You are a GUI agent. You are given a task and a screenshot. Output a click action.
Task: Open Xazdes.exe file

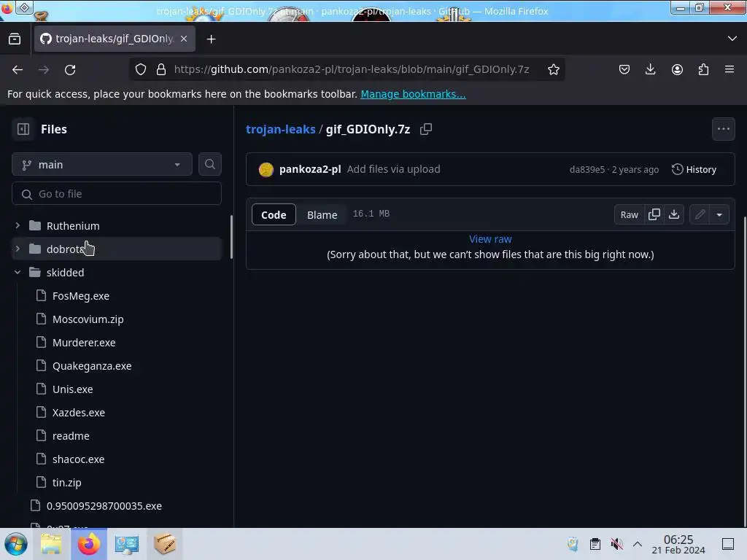(79, 413)
